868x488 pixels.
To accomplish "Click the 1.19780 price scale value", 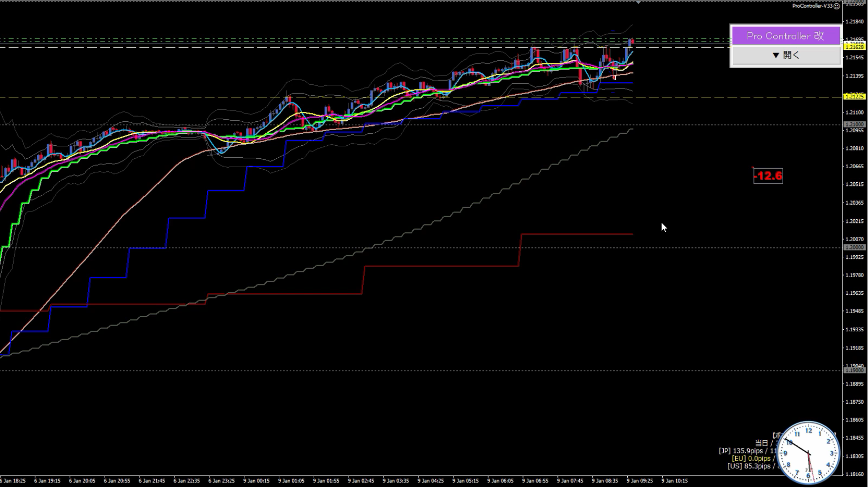I will pyautogui.click(x=855, y=275).
